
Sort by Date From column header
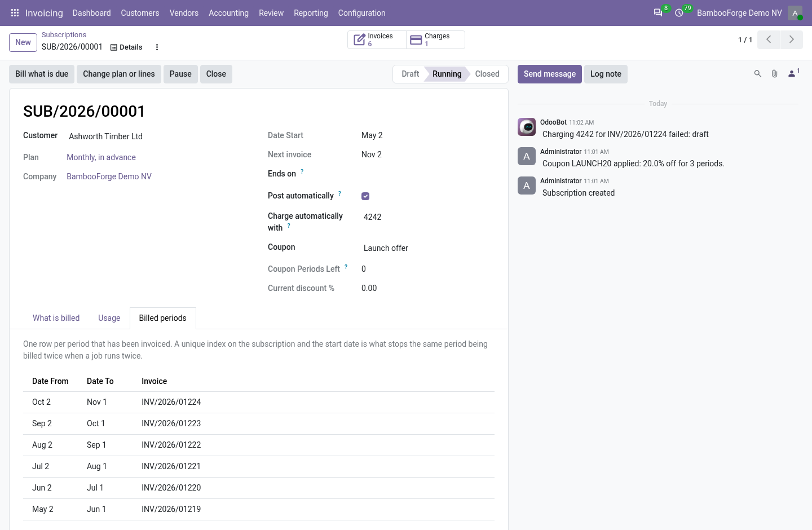point(50,381)
